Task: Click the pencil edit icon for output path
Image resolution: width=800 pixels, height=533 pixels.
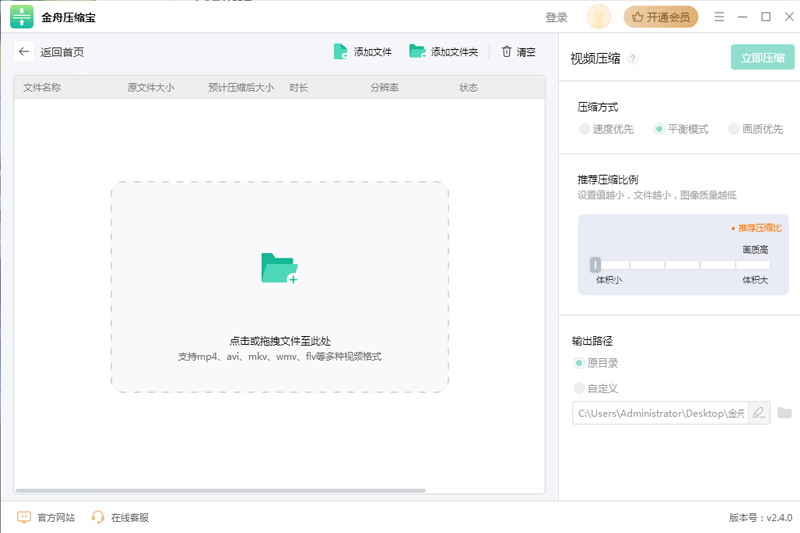Action: (x=759, y=413)
